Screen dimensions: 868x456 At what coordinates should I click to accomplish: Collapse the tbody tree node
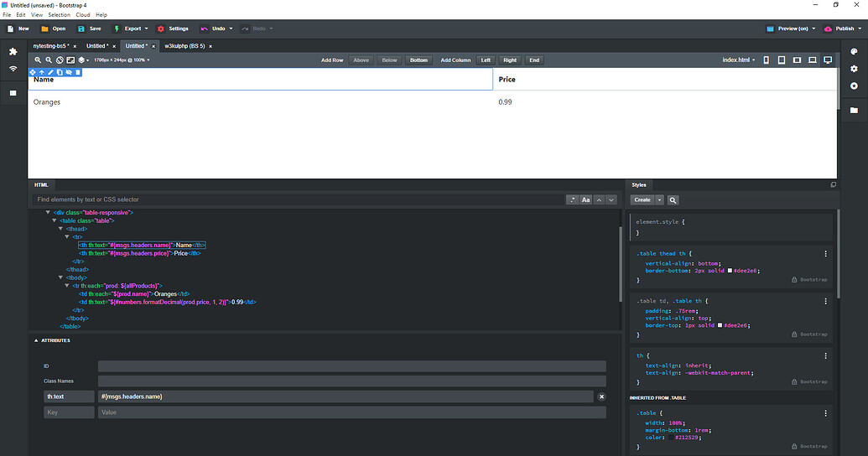tap(61, 277)
